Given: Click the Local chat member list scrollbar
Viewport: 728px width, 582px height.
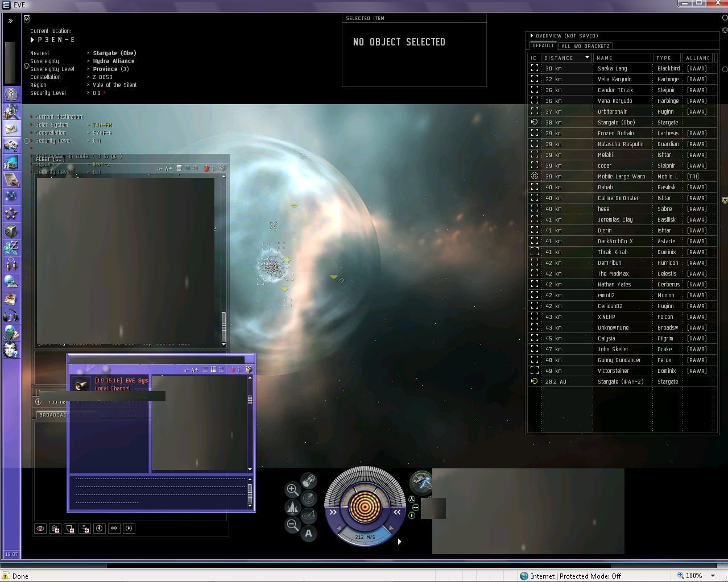Looking at the screenshot, I should coord(250,400).
